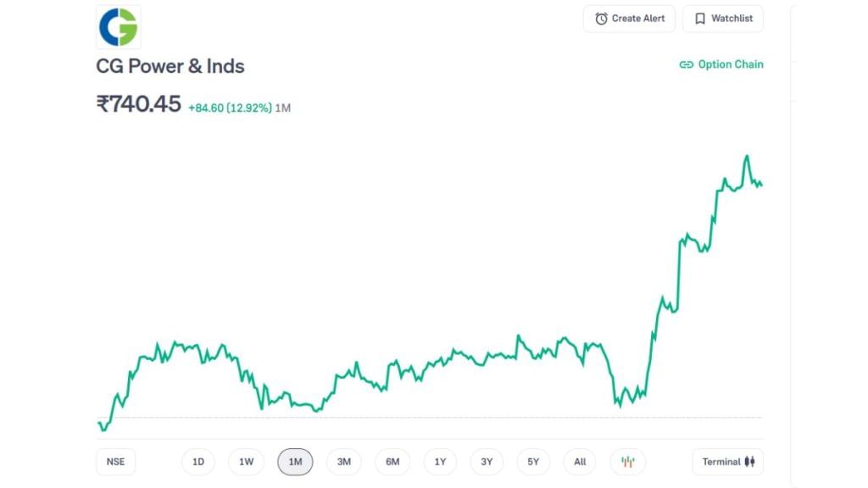Screen dimensions: 868x488
Task: Select the NSE exchange button
Action: (x=115, y=462)
